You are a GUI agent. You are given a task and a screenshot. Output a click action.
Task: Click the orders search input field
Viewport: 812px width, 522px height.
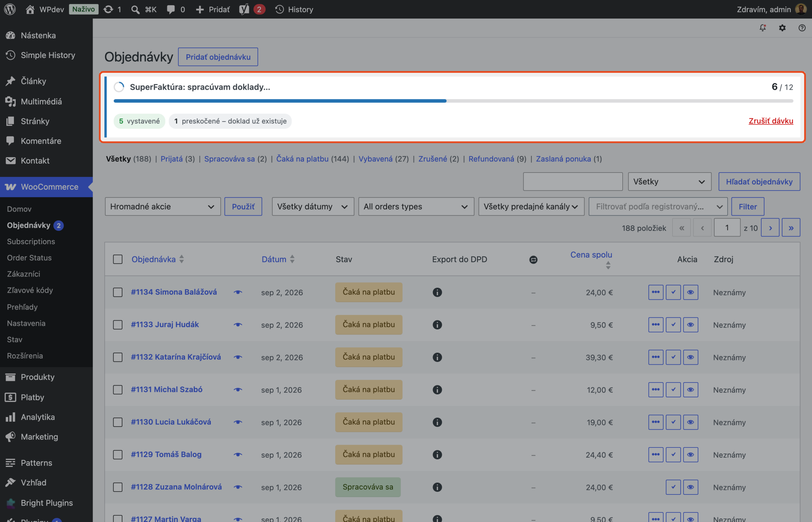pyautogui.click(x=573, y=182)
